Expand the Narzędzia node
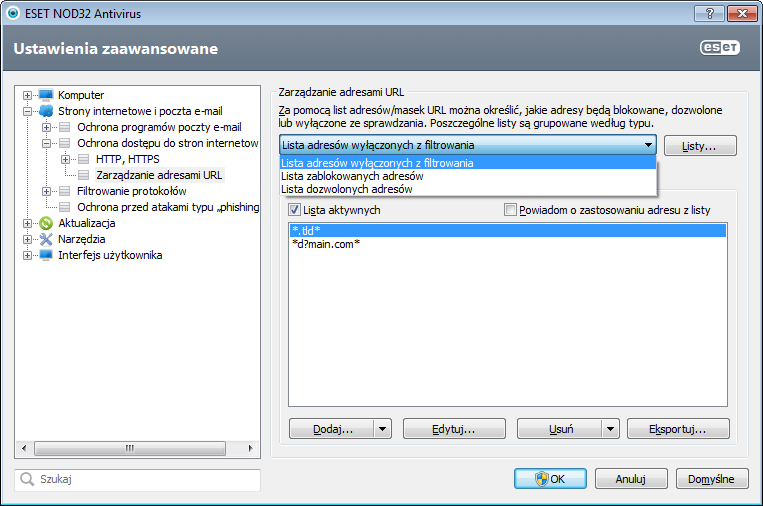This screenshot has height=506, width=763. [27, 239]
